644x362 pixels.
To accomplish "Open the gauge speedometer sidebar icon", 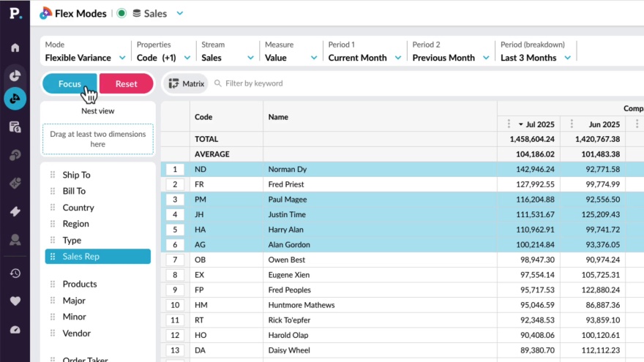I will 15,330.
